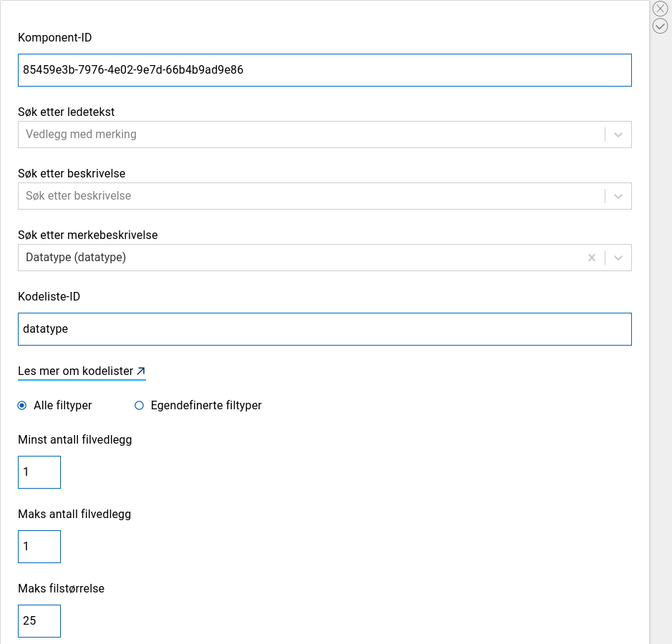Expand the Søk etter ledetekst chevron

tap(618, 135)
